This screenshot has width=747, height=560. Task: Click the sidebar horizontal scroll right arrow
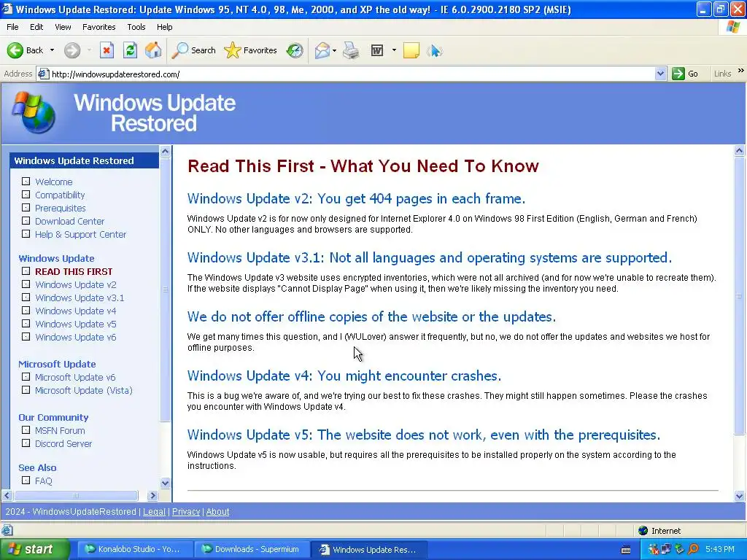coord(152,496)
